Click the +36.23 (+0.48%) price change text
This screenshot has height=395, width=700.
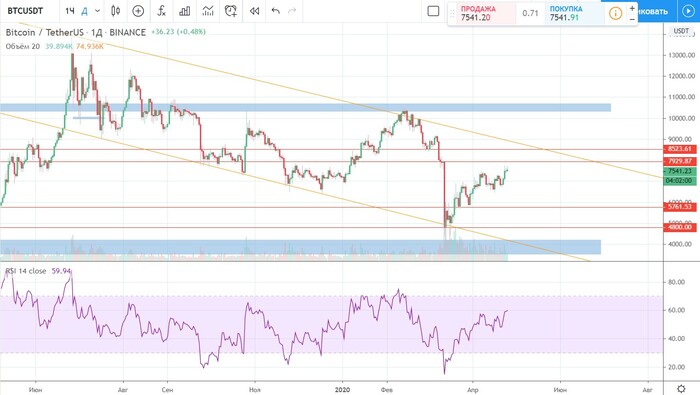[179, 32]
